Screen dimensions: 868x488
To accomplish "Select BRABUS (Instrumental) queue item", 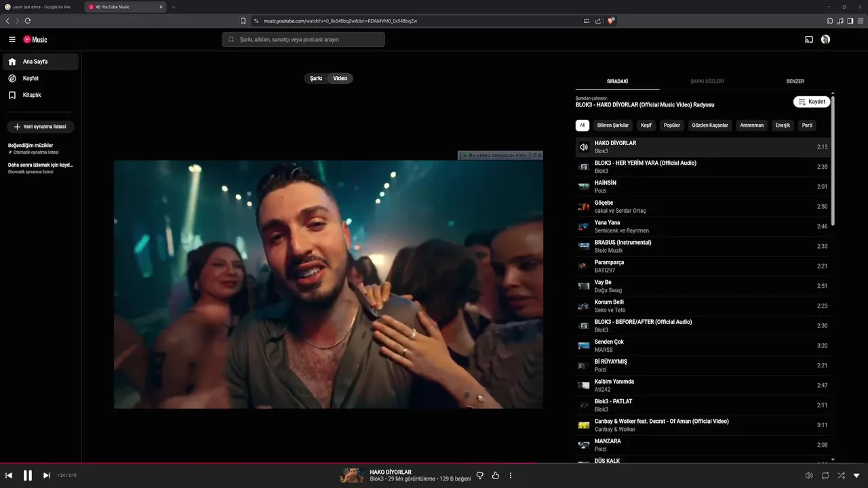I will (x=703, y=247).
